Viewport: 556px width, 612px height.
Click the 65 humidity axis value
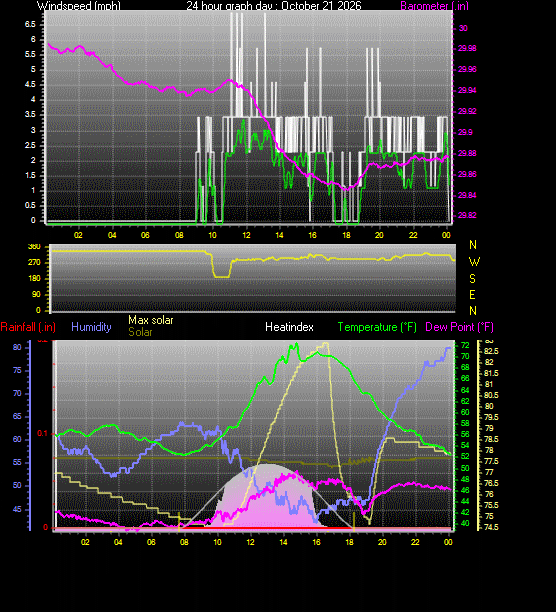click(x=17, y=416)
